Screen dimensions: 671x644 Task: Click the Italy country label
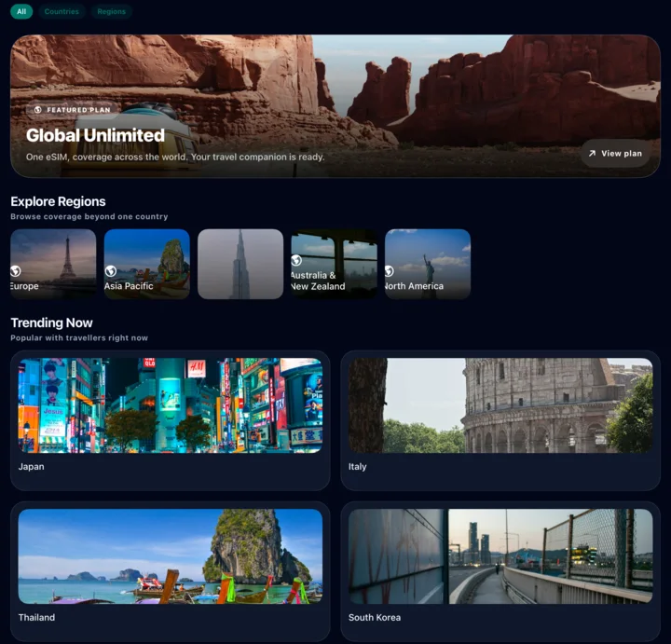(357, 466)
